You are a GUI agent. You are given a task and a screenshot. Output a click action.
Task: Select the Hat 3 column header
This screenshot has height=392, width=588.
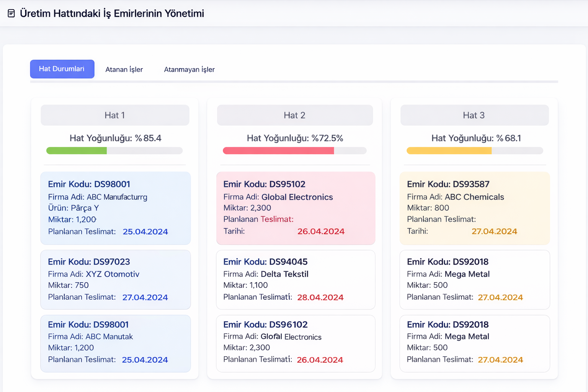pos(474,115)
